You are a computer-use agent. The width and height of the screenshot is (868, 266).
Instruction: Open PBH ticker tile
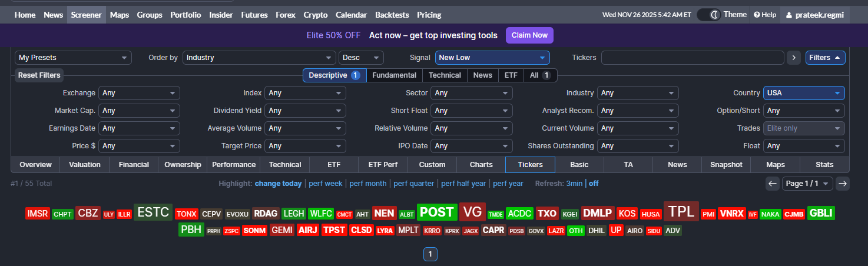click(191, 230)
